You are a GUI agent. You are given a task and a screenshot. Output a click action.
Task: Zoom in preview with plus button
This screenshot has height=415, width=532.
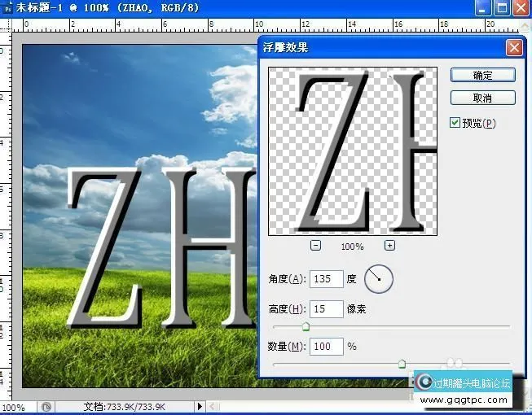[x=389, y=245]
